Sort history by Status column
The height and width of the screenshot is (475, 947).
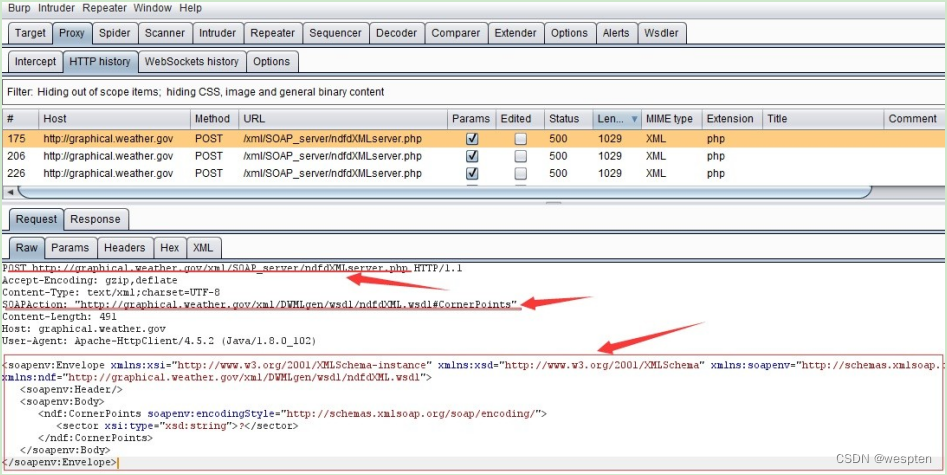[x=564, y=119]
